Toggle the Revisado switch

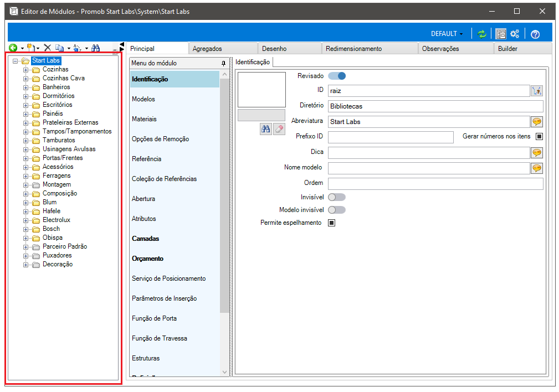[x=337, y=76]
